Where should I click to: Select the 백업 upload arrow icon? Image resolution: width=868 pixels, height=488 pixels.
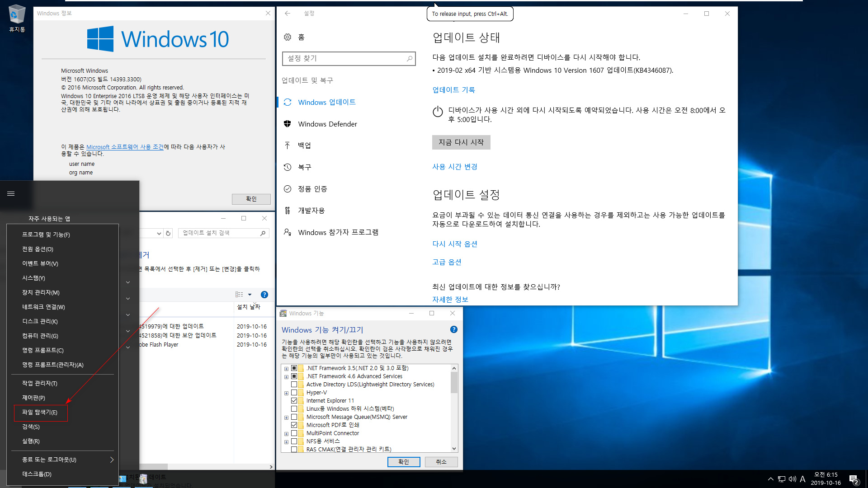tap(288, 145)
